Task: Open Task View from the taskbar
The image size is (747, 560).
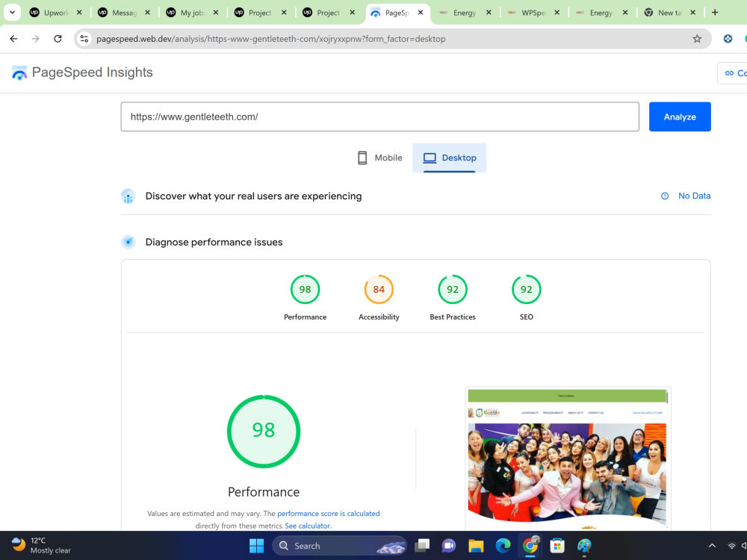Action: tap(422, 546)
